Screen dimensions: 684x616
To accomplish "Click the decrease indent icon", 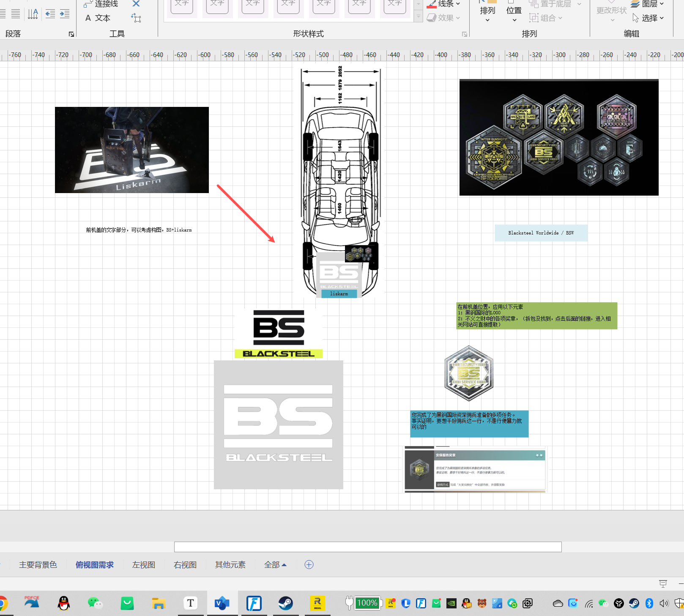I will (50, 14).
